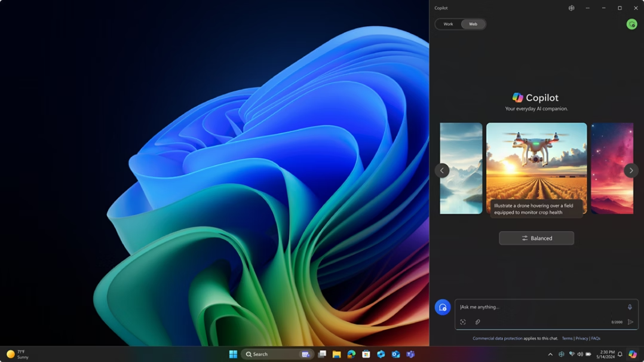Screen dimensions: 644x362
Task: Expand the hidden icons tray chevron
Action: click(550, 354)
